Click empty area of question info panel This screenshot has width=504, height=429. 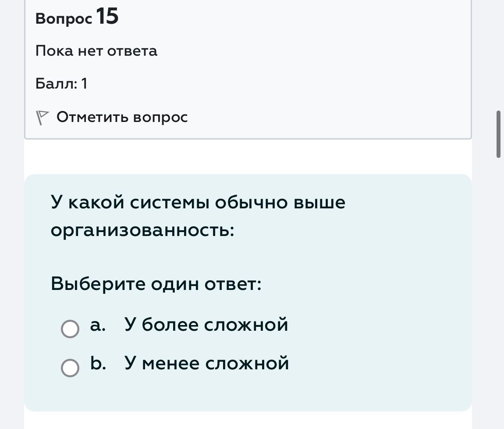[x=321, y=64]
